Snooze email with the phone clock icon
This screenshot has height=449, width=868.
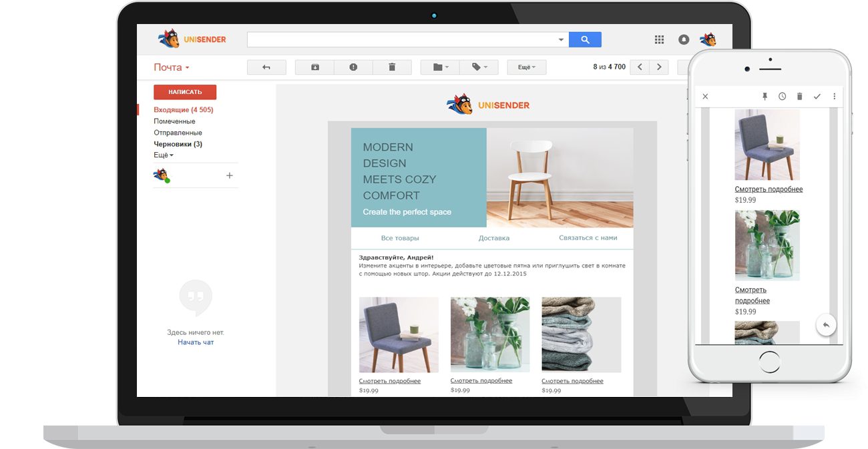(x=782, y=97)
